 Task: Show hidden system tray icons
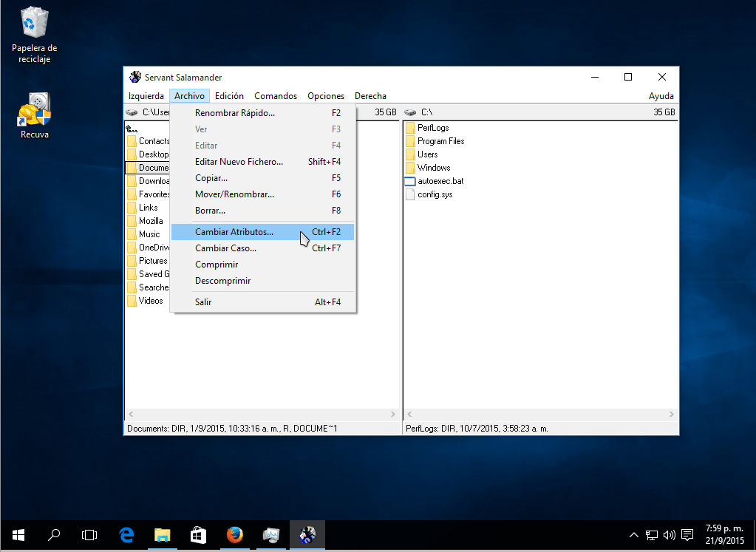(x=634, y=535)
